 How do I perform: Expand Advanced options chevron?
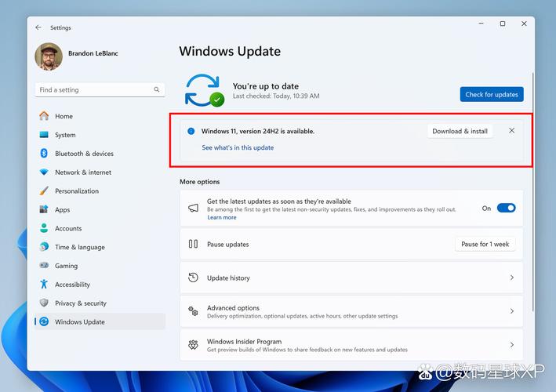click(x=511, y=311)
